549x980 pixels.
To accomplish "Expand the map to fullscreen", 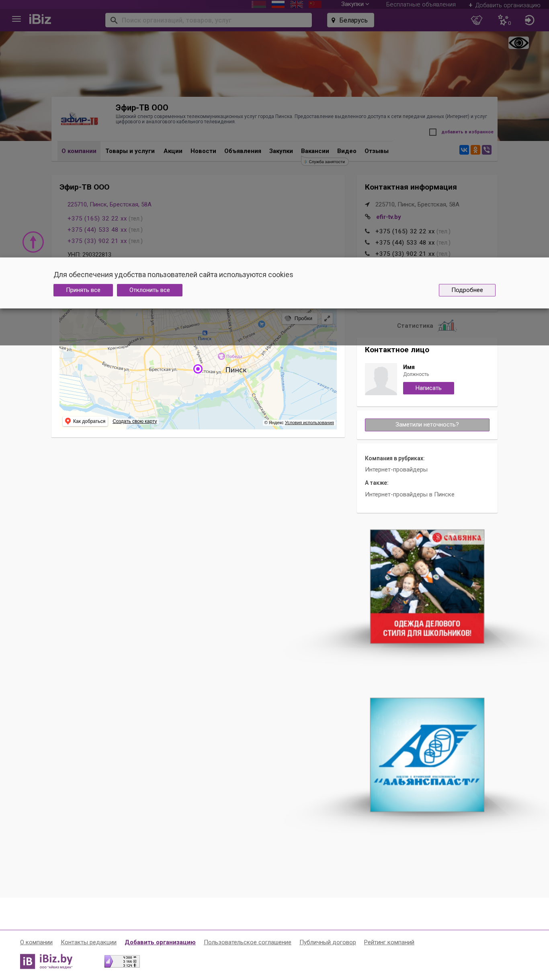I will [x=327, y=318].
